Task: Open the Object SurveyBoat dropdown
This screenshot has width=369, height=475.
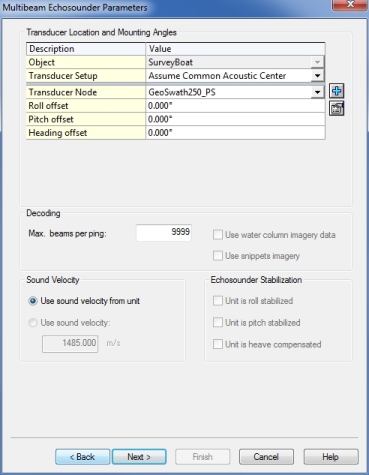Action: (317, 62)
